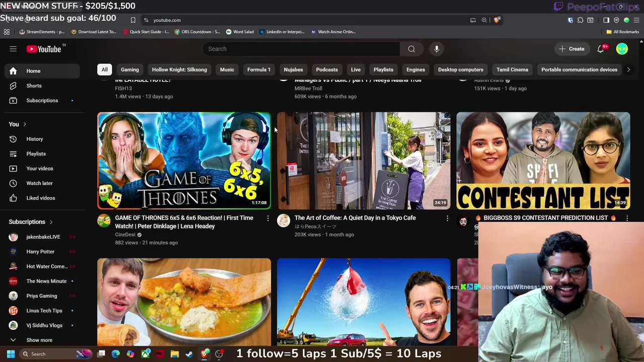Screen dimensions: 644x362
Task: Open Shorts in sidebar
Action: point(42,86)
